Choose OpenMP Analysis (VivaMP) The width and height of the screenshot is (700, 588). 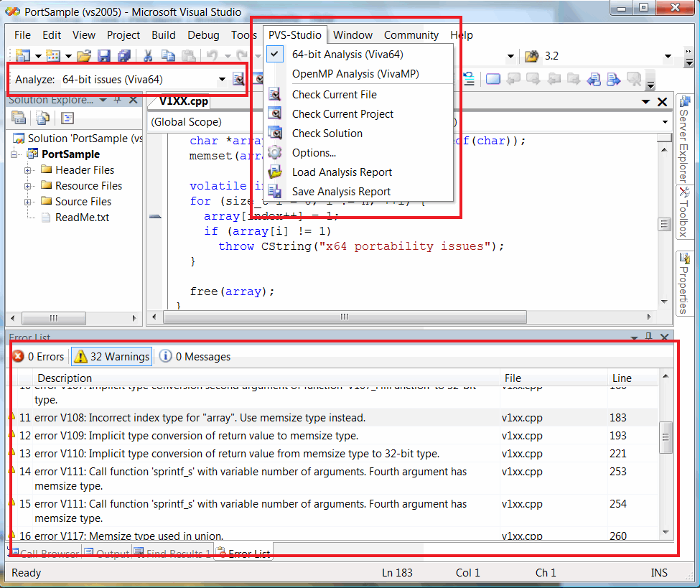pos(355,74)
